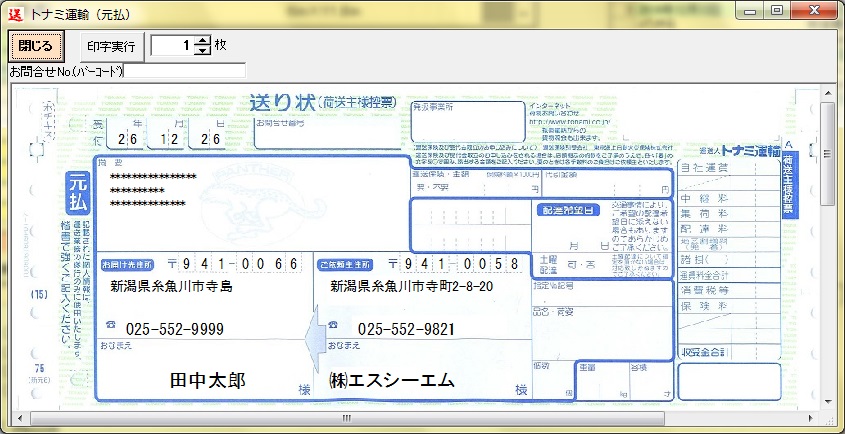Focus the copy count field

(x=172, y=45)
